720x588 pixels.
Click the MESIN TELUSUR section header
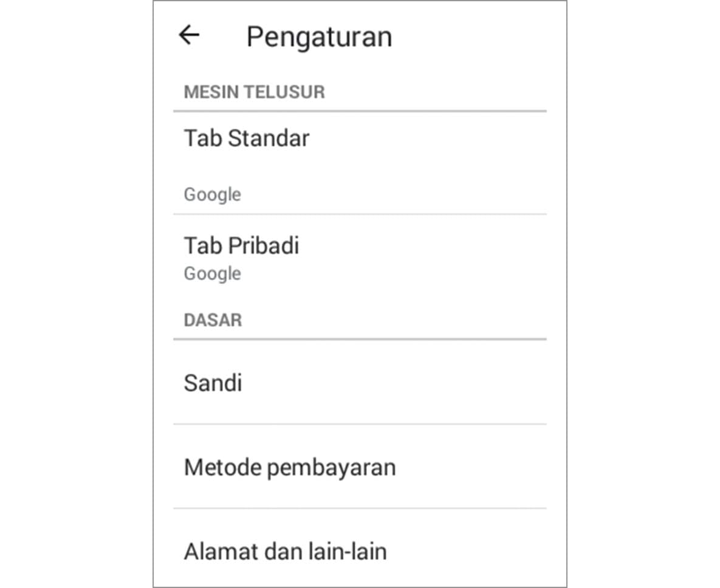254,92
